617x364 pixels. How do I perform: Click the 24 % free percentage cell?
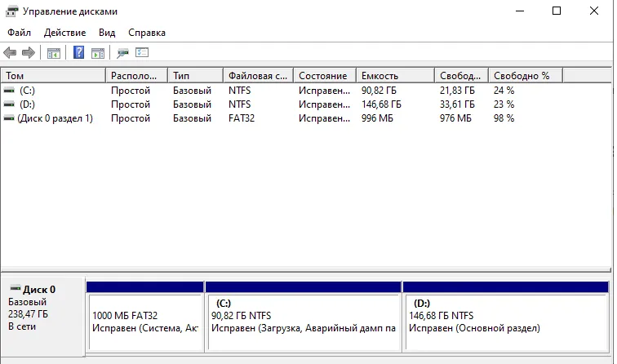[x=504, y=91]
